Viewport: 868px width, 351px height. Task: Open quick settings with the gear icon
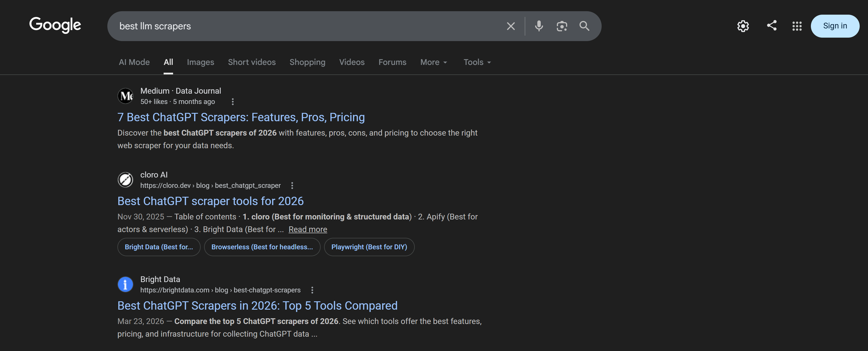pos(743,26)
